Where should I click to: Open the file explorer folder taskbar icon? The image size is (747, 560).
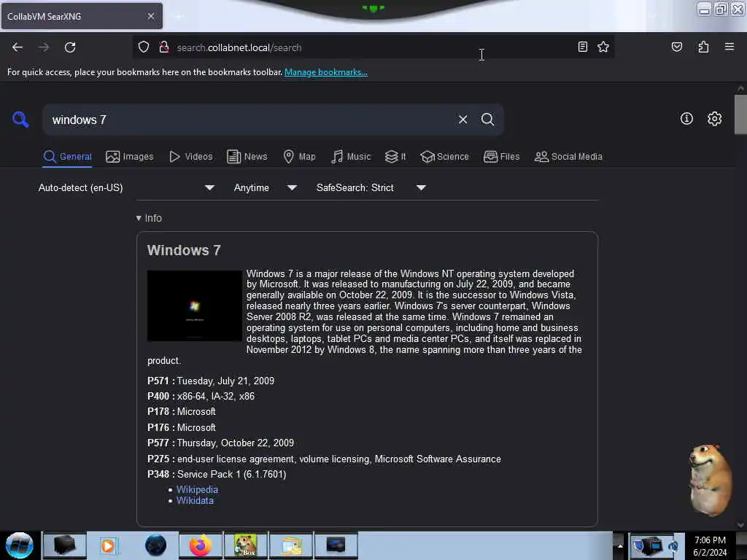point(290,545)
